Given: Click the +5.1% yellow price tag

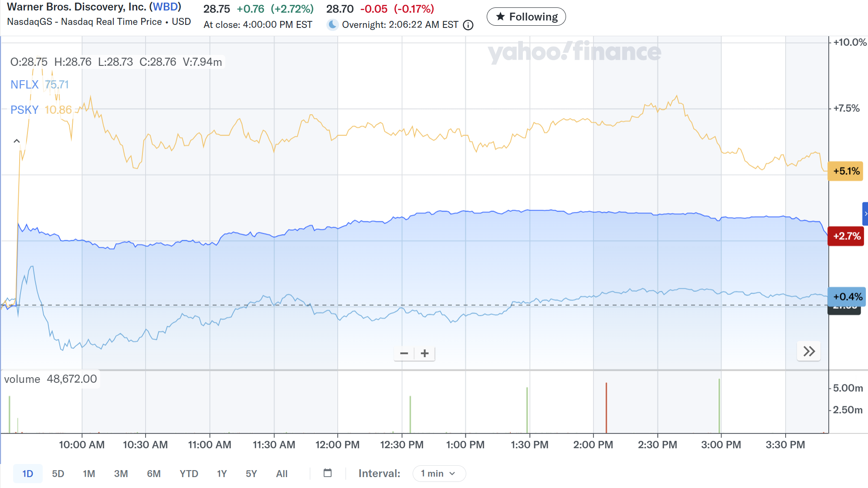Looking at the screenshot, I should point(845,171).
